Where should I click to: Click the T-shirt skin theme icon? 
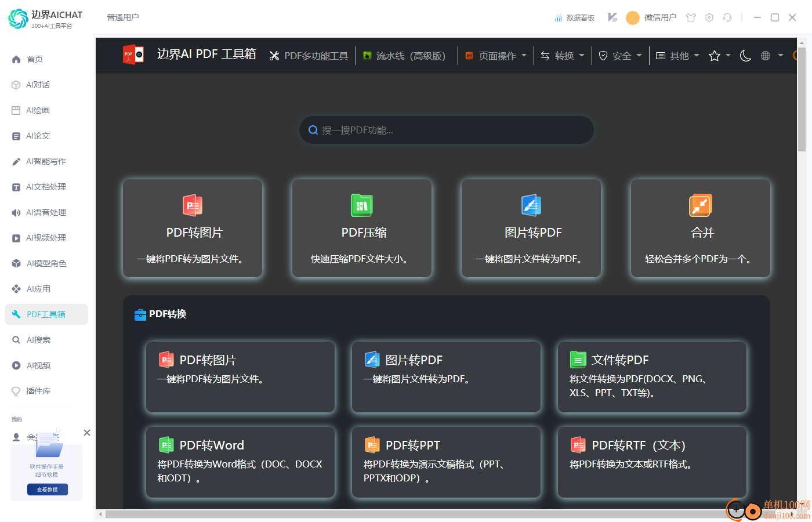point(691,17)
